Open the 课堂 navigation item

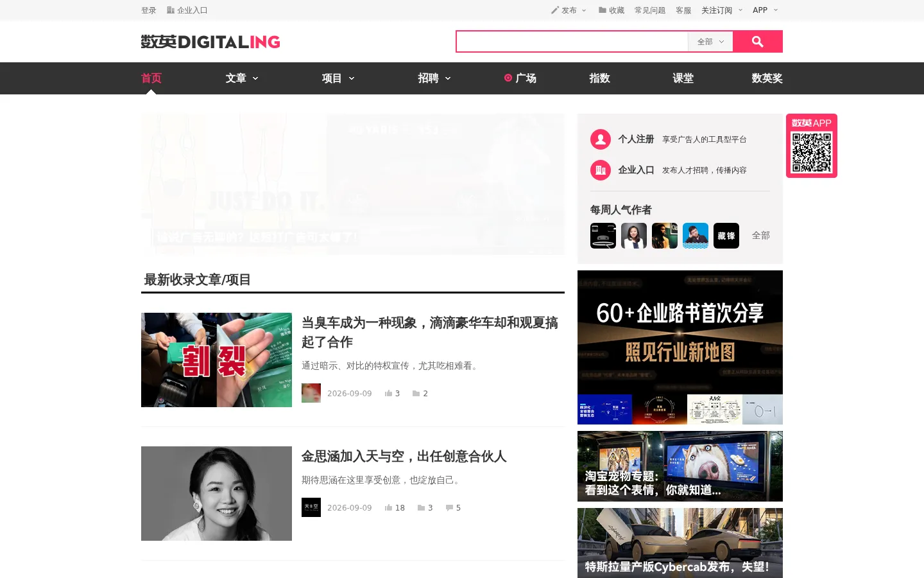[x=683, y=78]
